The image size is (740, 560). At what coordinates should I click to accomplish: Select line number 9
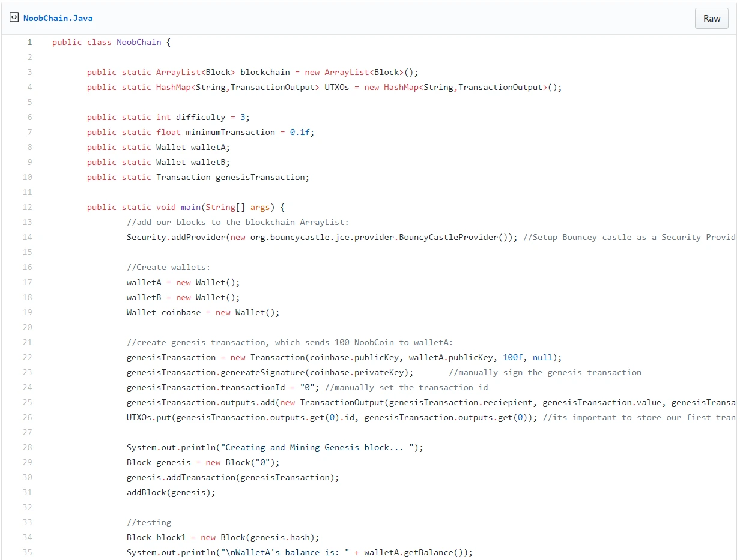pyautogui.click(x=29, y=162)
